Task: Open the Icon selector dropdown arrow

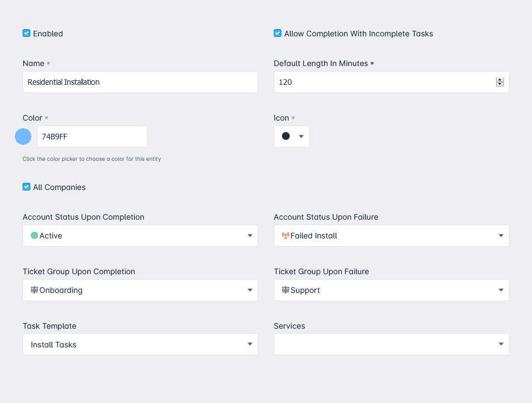Action: pos(301,137)
